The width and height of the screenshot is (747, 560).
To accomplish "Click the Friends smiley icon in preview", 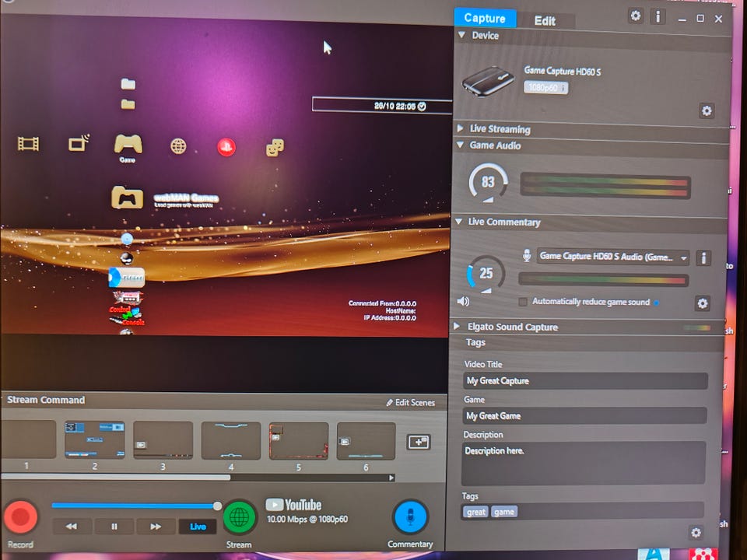I will point(275,148).
